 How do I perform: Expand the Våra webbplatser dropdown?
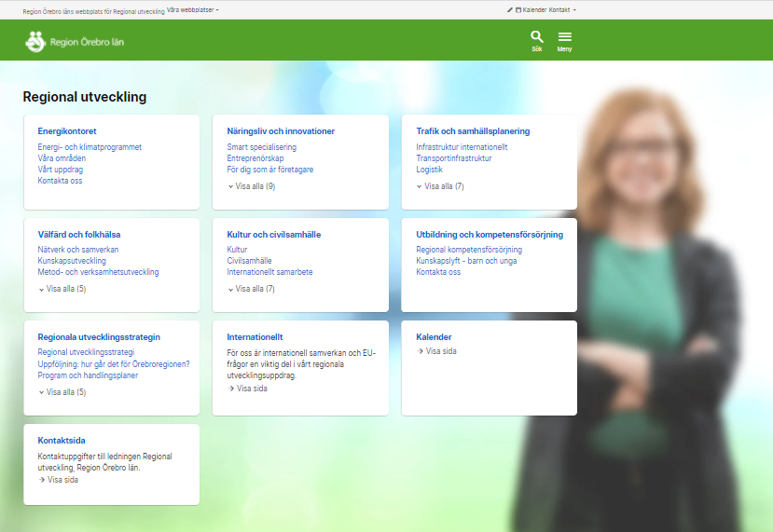[x=193, y=10]
